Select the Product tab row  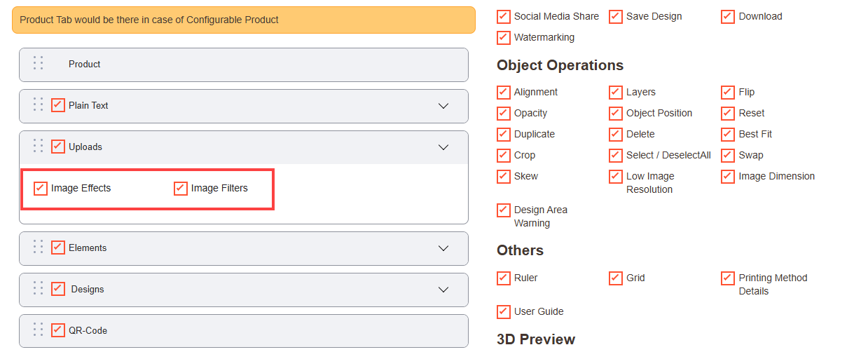(243, 65)
